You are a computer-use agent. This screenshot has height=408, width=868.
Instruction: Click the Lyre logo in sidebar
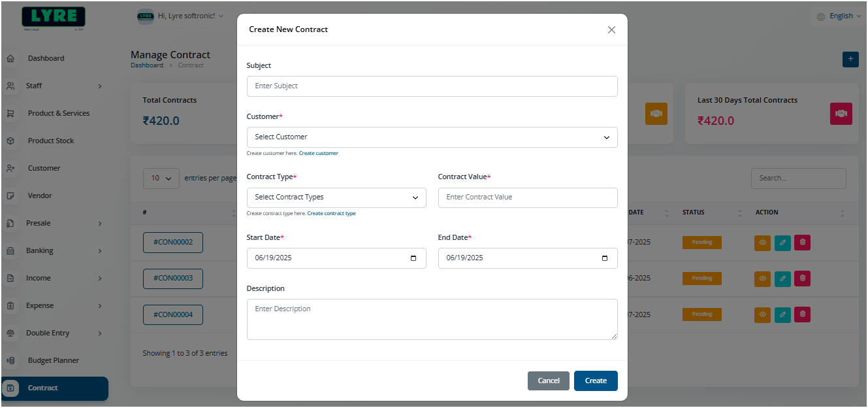click(x=53, y=18)
